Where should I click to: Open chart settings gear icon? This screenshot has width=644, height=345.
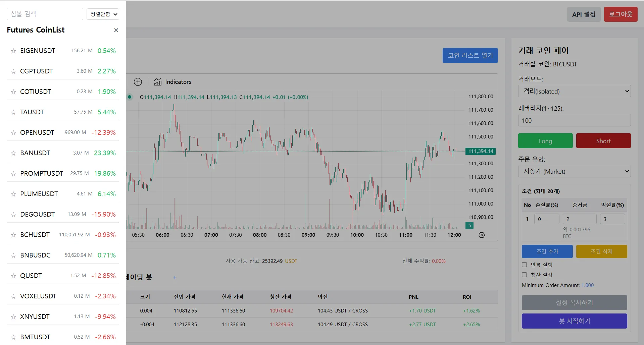[482, 235]
